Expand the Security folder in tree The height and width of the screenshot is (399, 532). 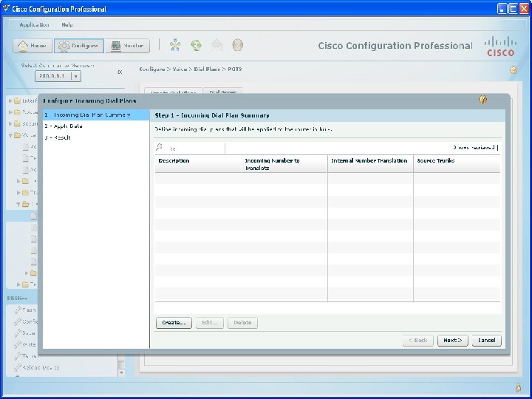click(x=10, y=123)
